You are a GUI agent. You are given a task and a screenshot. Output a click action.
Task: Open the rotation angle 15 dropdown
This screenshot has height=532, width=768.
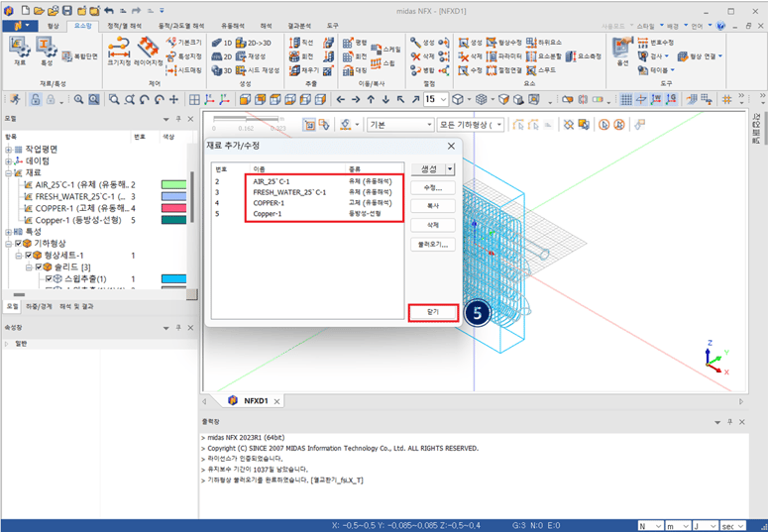443,99
